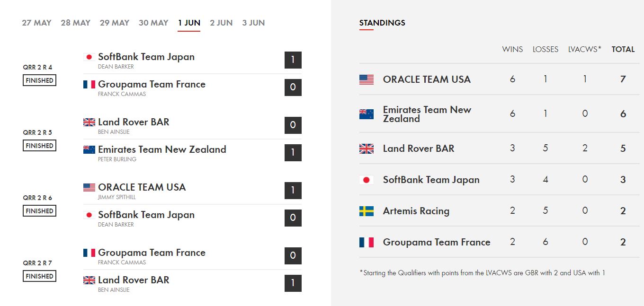Viewport: 644px width, 306px height.
Task: Click New Zealand flag icon in standings
Action: click(367, 114)
